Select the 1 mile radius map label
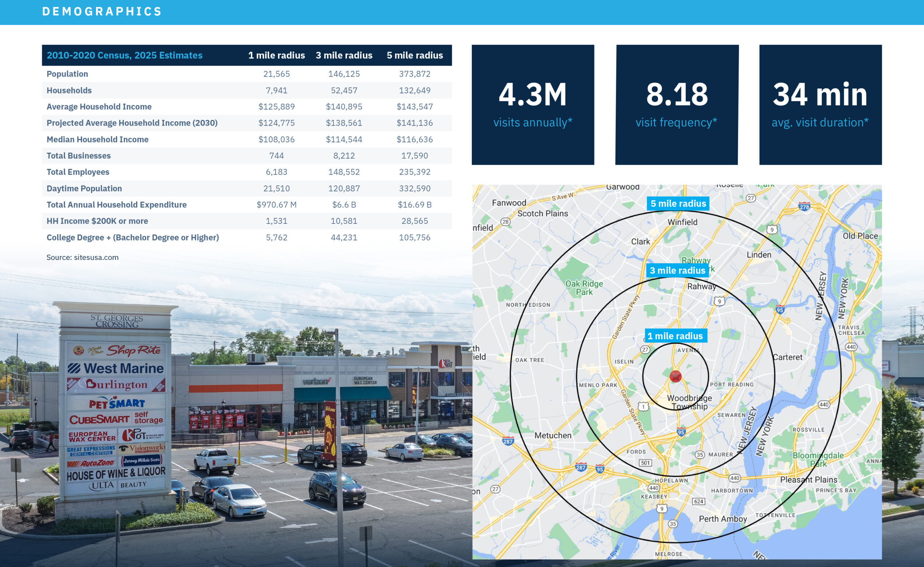The height and width of the screenshot is (567, 924). pyautogui.click(x=675, y=336)
